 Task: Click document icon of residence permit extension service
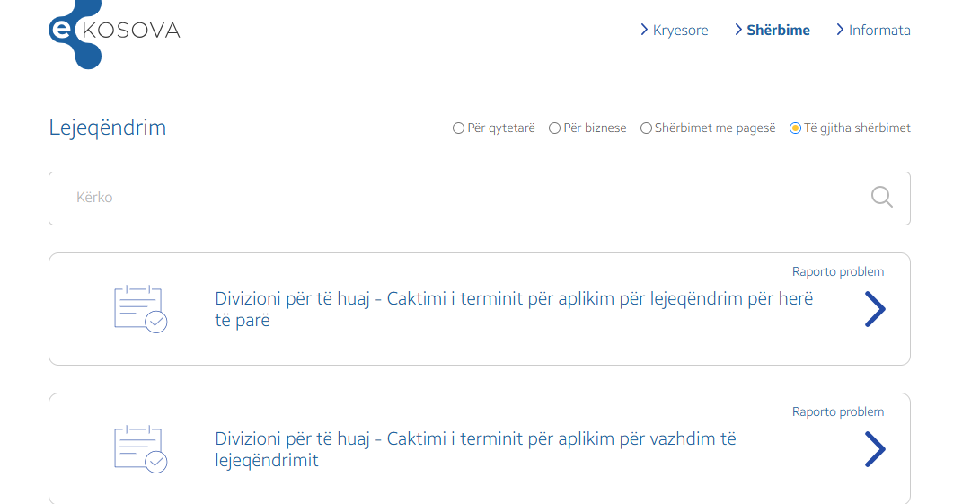141,449
